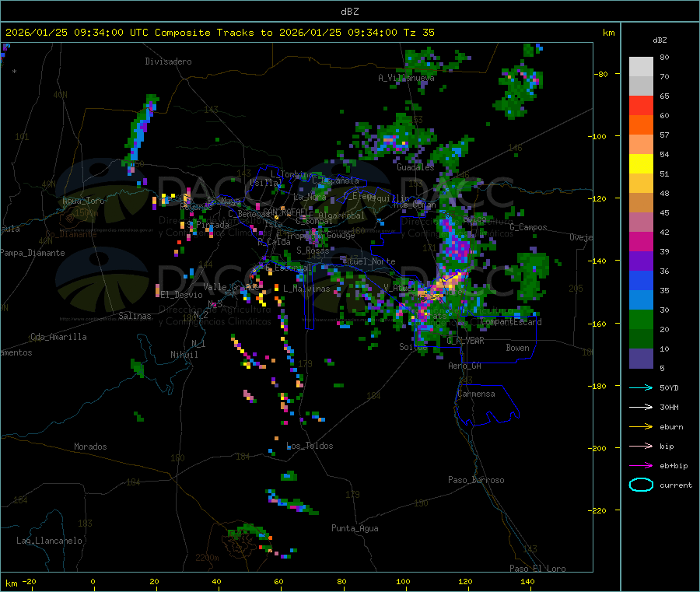Click the 140 km bottom axis label
Viewport: 700px width, 592px height.
[x=527, y=581]
